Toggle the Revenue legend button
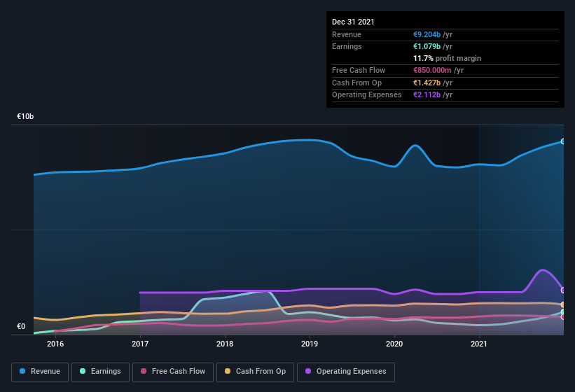This screenshot has height=392, width=575. (x=40, y=372)
